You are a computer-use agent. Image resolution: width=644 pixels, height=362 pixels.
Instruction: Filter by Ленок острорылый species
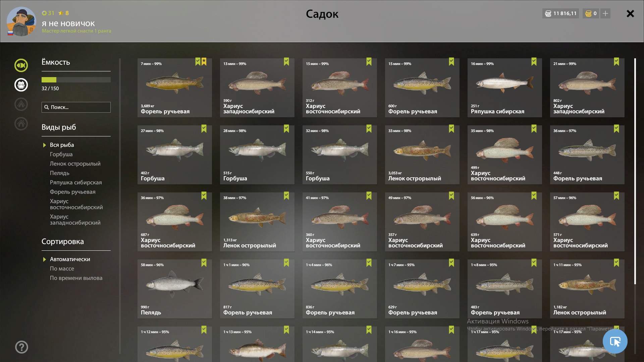click(75, 164)
